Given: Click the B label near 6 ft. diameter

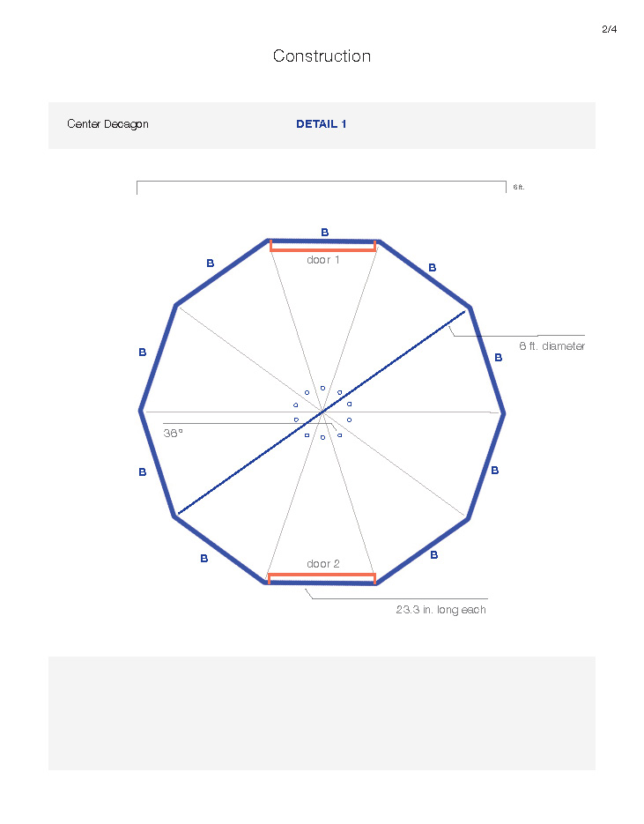Looking at the screenshot, I should pos(499,357).
